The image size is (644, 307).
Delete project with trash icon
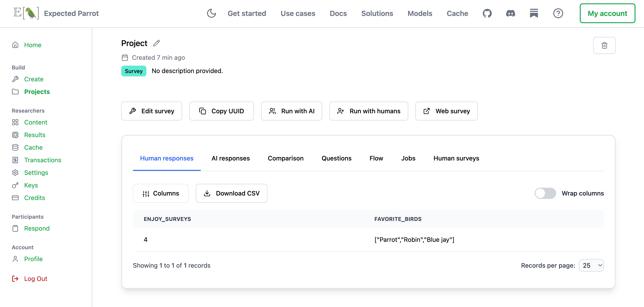(604, 45)
